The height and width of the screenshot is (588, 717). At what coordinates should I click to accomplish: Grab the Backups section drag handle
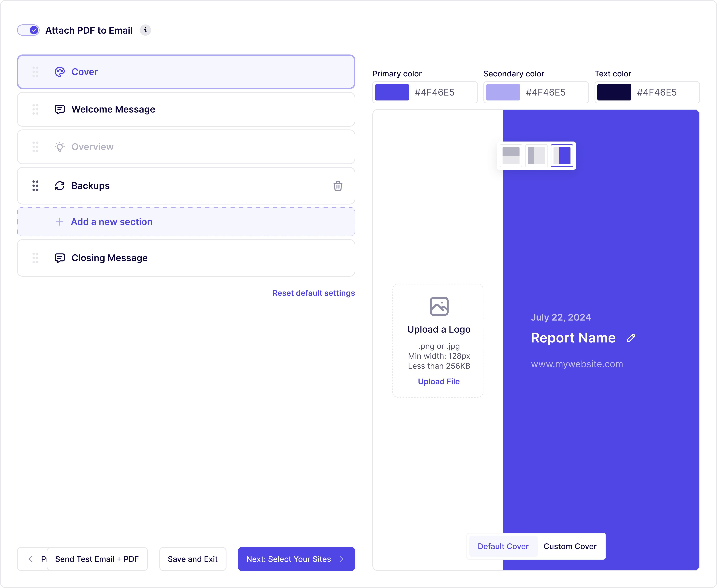[35, 186]
